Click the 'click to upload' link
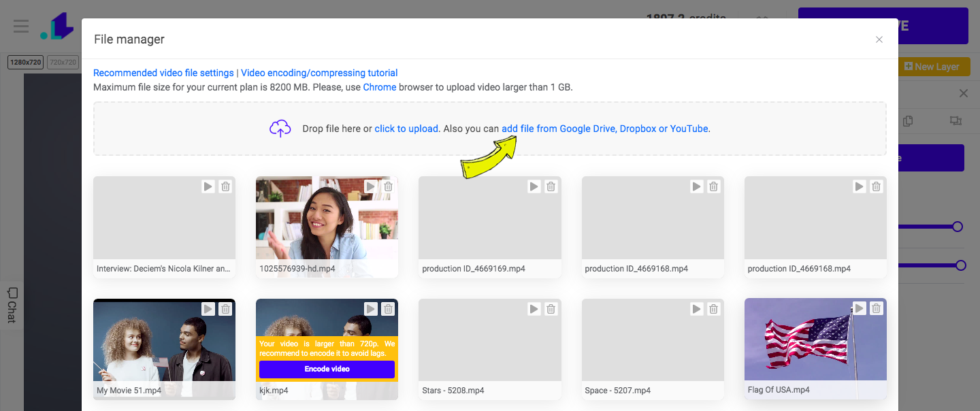The image size is (980, 411). [x=406, y=129]
